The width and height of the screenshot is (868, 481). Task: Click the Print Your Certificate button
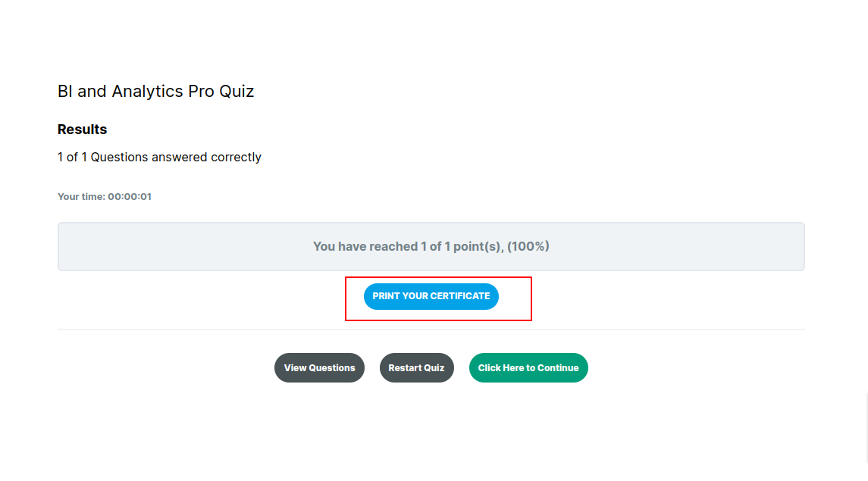pyautogui.click(x=431, y=296)
